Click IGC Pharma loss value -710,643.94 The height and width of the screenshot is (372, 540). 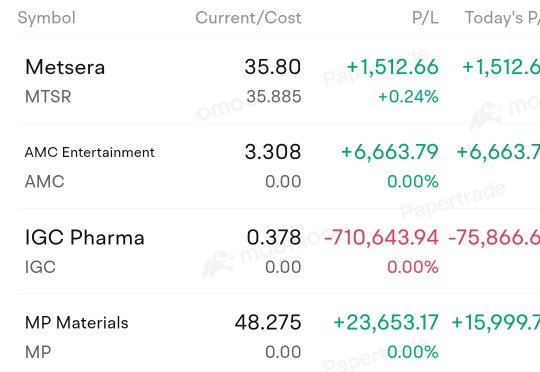coord(382,237)
